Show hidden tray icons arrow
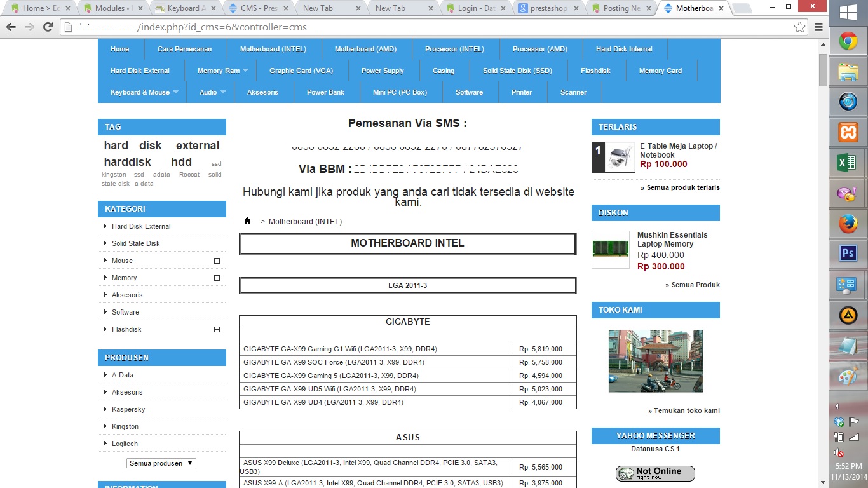868x488 pixels. coord(837,406)
